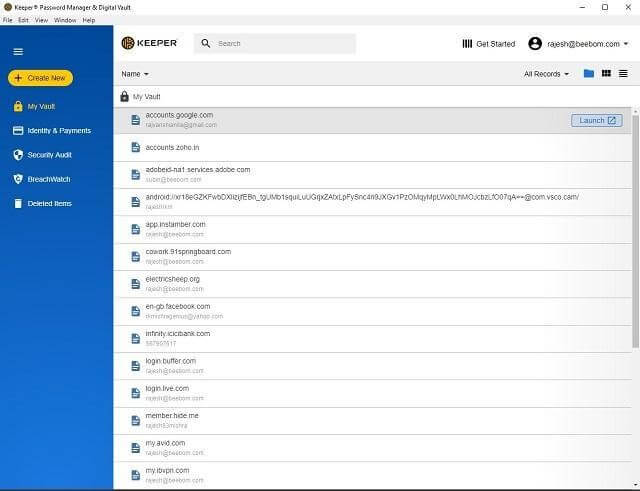Open Security Audit section

[42, 155]
